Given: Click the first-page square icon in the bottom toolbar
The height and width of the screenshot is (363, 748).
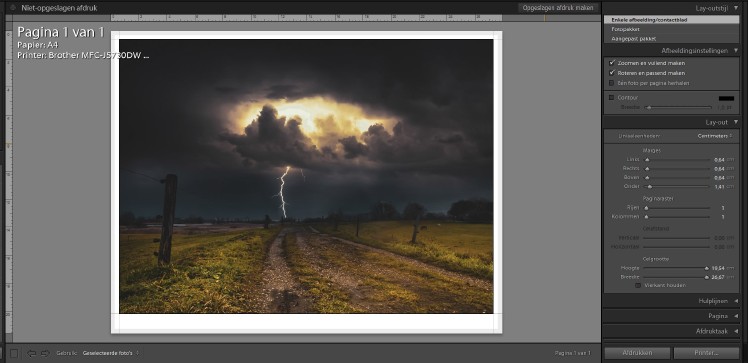Looking at the screenshot, I should coord(14,353).
